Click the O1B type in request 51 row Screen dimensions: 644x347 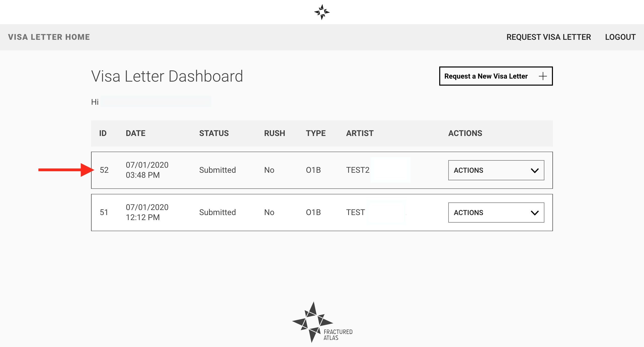pyautogui.click(x=313, y=212)
